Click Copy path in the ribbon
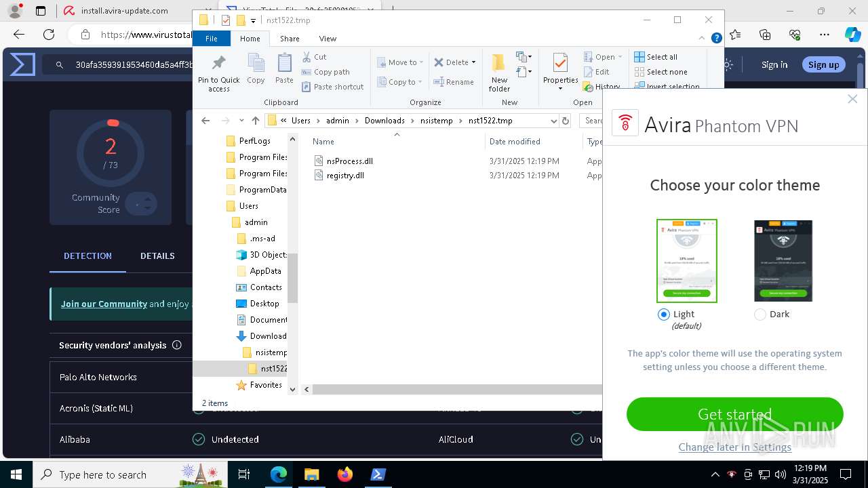Screen dimensions: 868x488 pyautogui.click(x=325, y=72)
